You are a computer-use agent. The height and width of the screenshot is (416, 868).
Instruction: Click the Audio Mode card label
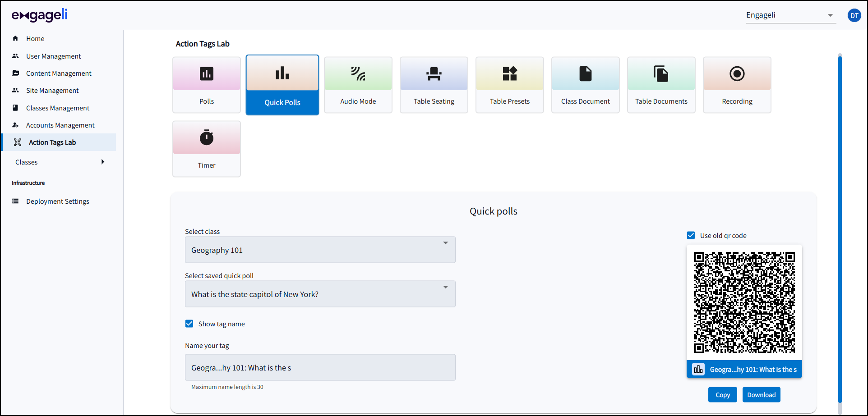click(358, 101)
